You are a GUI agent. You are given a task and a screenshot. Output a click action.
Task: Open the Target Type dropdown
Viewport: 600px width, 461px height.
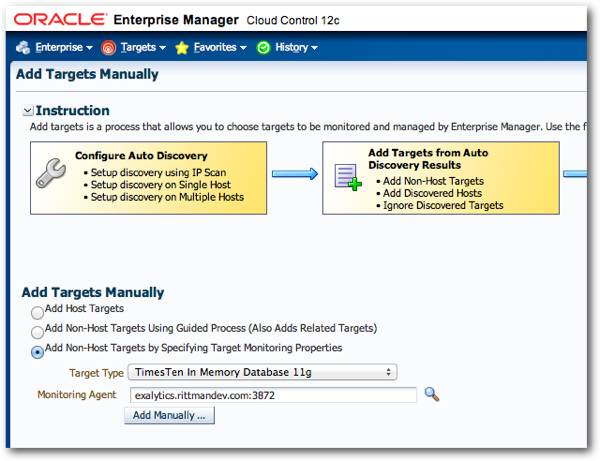pos(262,372)
